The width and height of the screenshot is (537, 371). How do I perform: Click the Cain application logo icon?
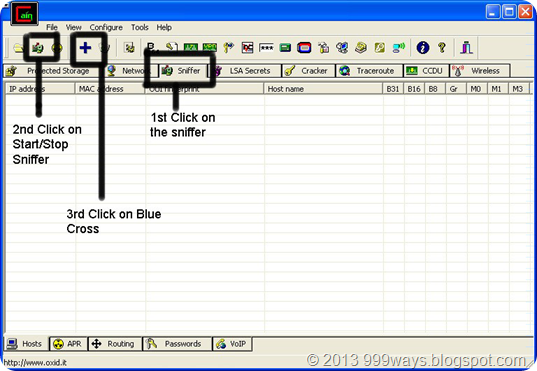[24, 14]
